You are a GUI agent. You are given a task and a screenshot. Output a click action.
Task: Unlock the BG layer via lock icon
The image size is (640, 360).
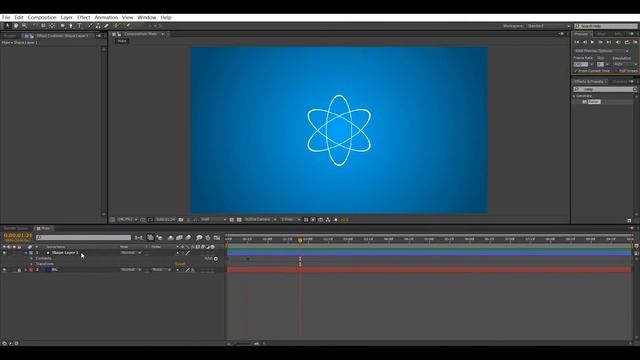pos(19,270)
